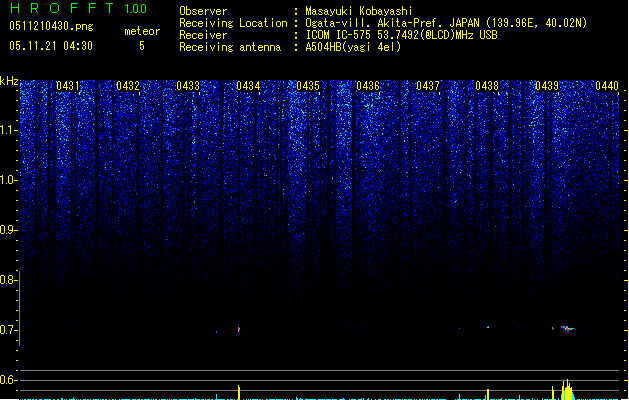This screenshot has height=400, width=629.
Task: Click the 1.1 kHz axis label
Action: click(9, 130)
